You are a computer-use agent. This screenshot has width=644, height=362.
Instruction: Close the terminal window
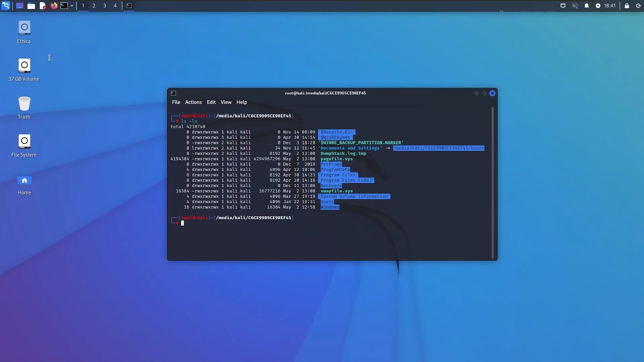click(x=493, y=93)
